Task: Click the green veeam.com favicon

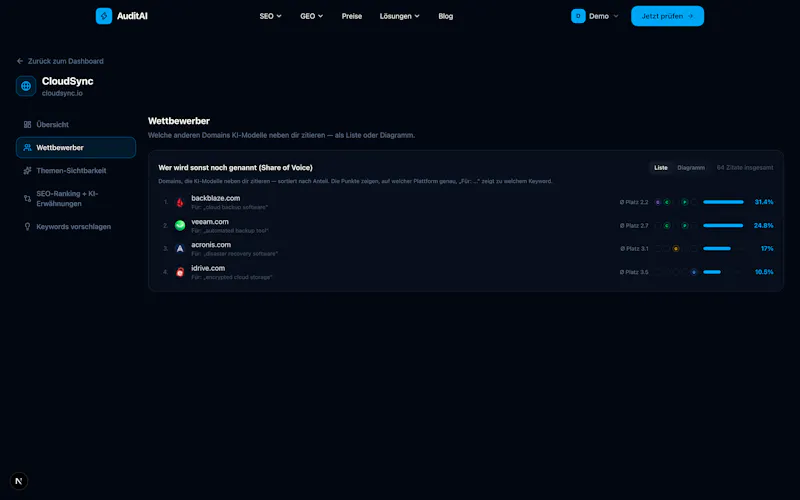Action: [180, 226]
